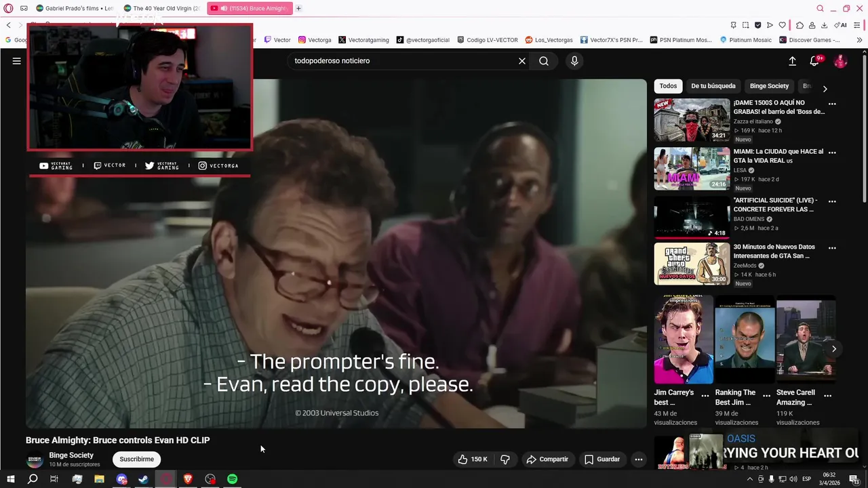Clear the search box text
The height and width of the screenshot is (488, 868).
pos(522,61)
